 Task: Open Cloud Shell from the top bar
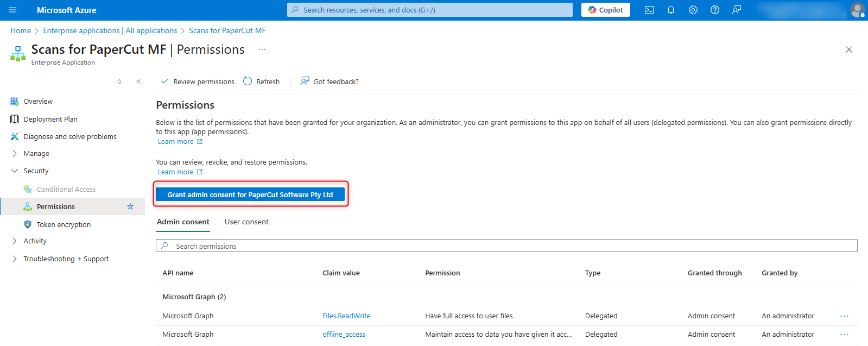tap(649, 10)
